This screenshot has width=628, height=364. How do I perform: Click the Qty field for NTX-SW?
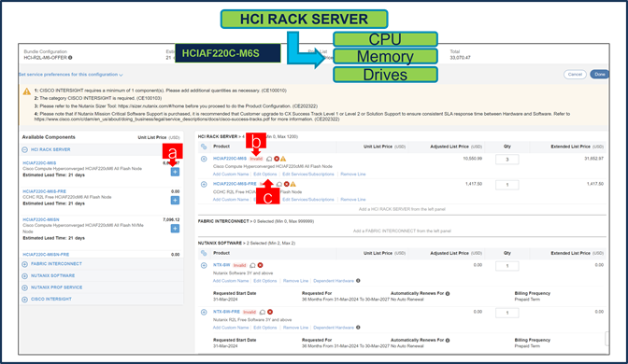point(507,266)
